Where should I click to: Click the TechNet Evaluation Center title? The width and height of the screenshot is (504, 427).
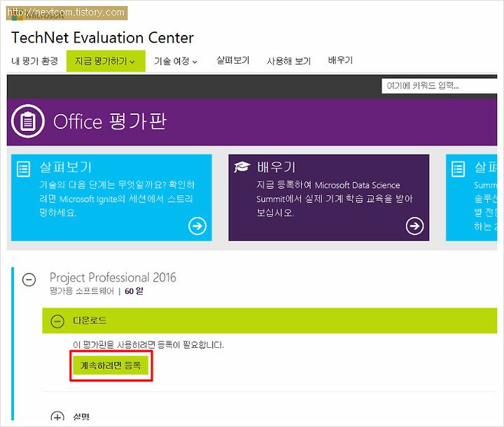click(102, 38)
